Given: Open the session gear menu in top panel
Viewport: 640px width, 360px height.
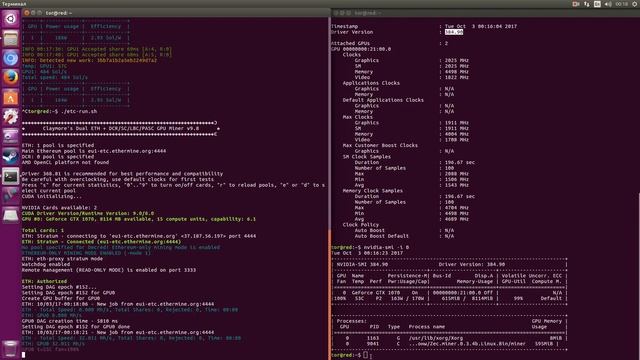Looking at the screenshot, I should tap(635, 4).
